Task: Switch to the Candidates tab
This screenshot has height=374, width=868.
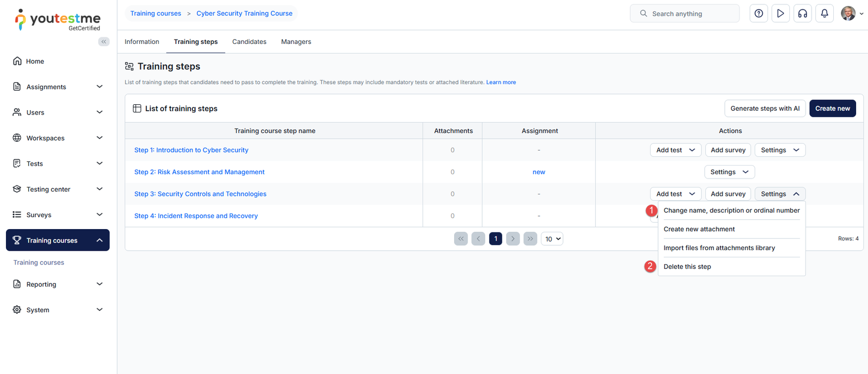Action: click(249, 42)
